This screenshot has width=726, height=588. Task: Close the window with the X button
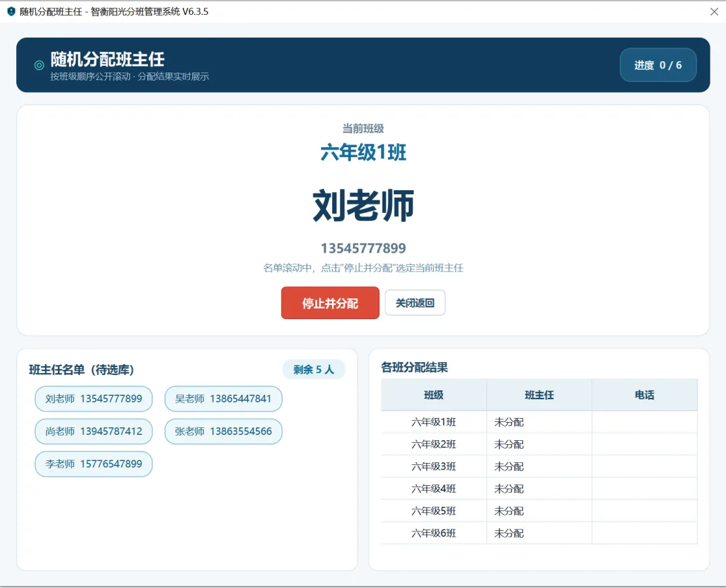(x=714, y=11)
